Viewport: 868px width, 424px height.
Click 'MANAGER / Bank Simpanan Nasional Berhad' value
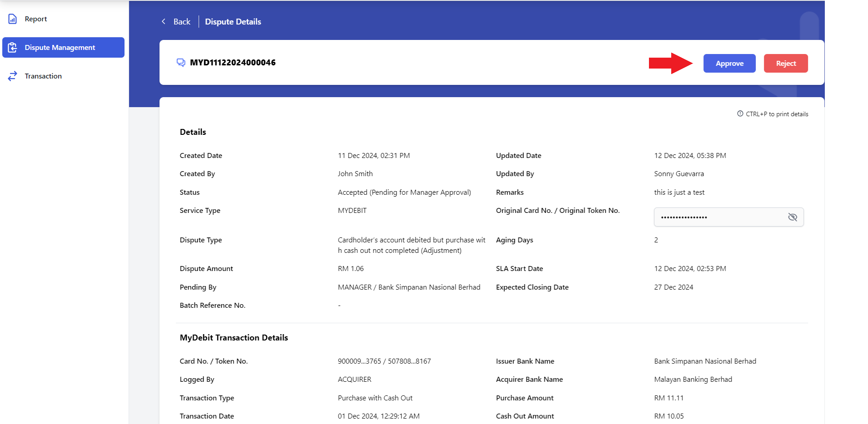(409, 287)
